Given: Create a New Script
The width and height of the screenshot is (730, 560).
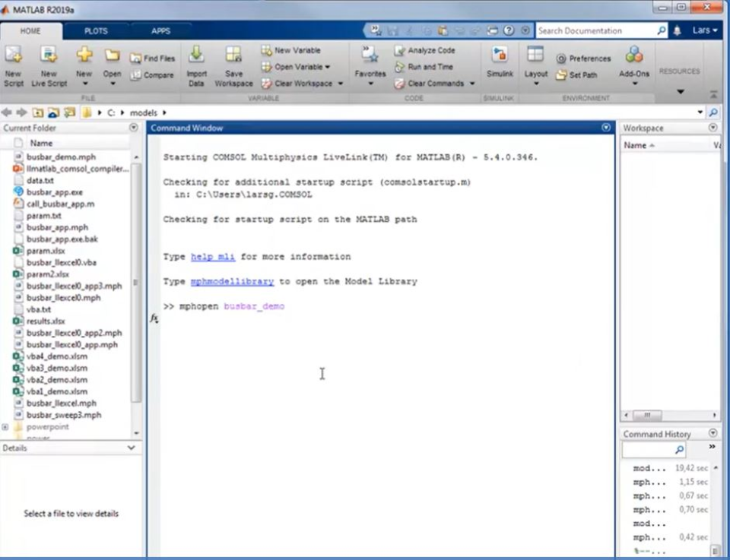Looking at the screenshot, I should pos(14,61).
